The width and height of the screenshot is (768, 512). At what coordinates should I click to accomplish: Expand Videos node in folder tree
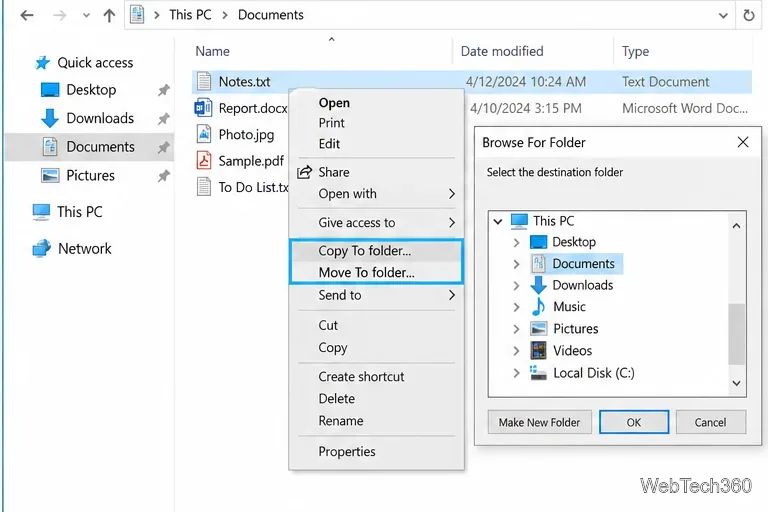[516, 351]
